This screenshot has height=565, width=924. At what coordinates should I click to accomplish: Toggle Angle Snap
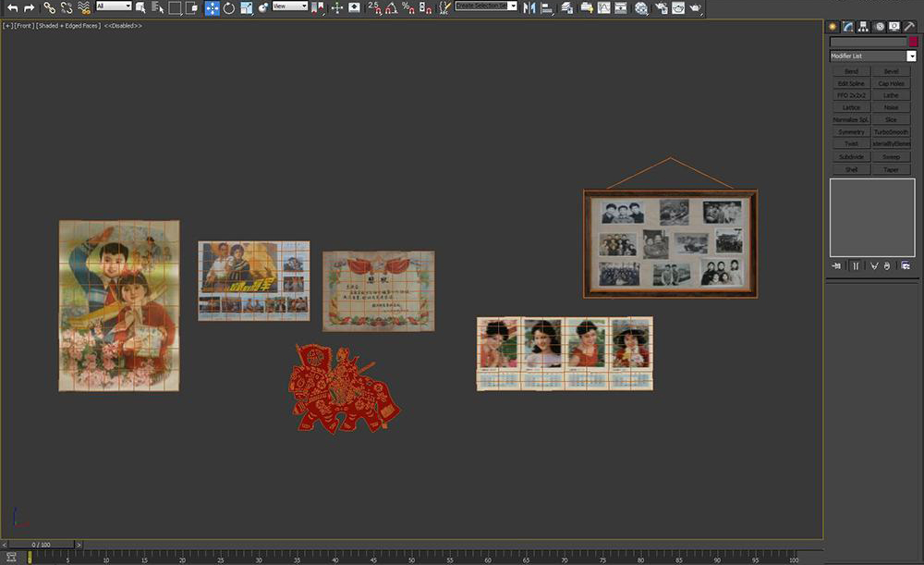tap(391, 7)
